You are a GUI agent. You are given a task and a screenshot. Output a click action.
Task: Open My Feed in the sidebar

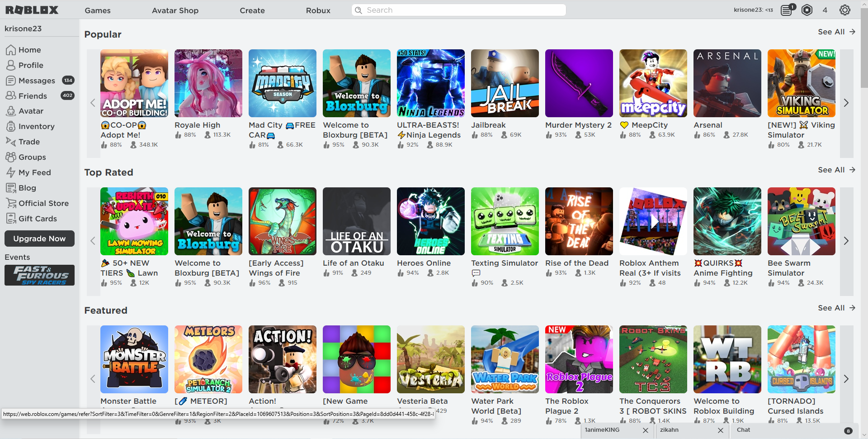pyautogui.click(x=28, y=172)
